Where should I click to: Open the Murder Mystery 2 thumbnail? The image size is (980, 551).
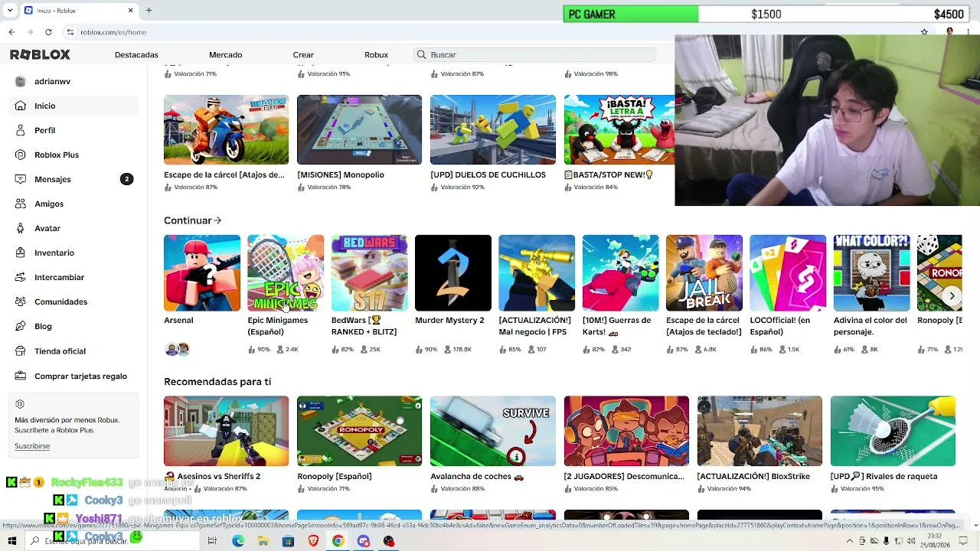point(453,273)
